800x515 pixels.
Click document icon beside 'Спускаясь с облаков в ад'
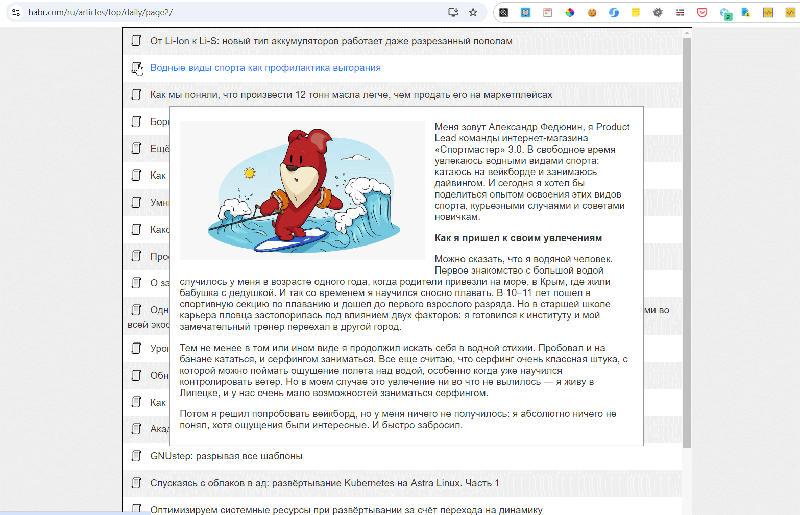(136, 483)
